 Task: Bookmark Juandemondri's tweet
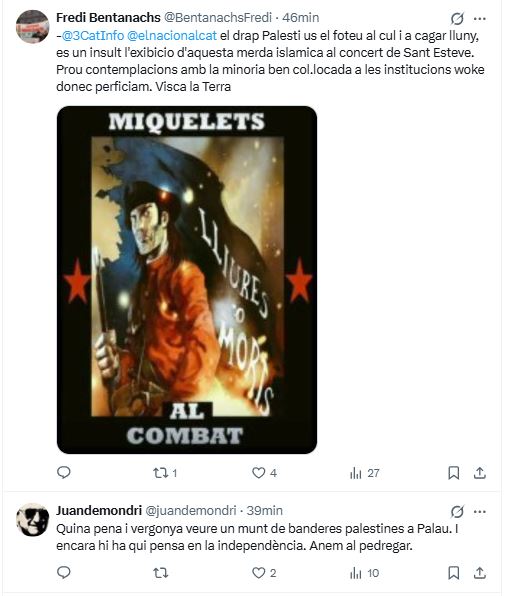453,573
